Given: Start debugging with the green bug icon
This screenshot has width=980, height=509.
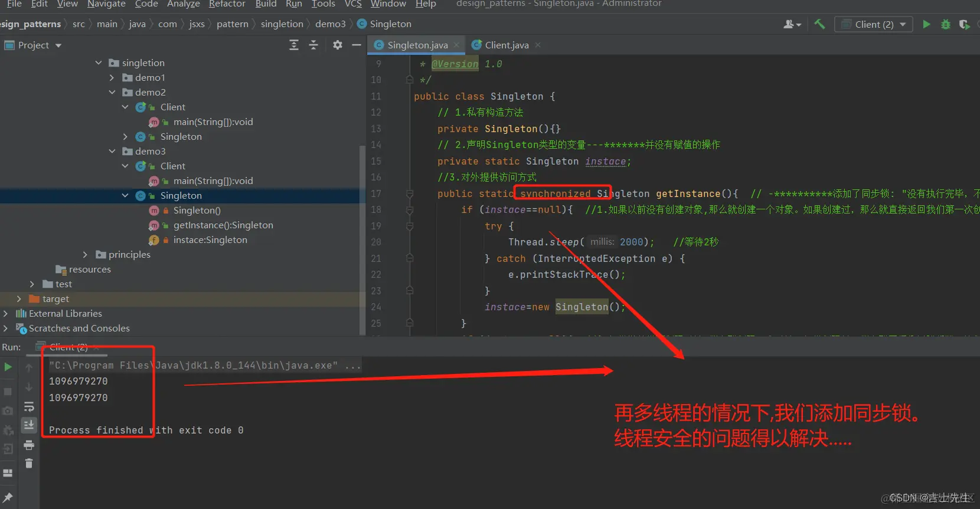Looking at the screenshot, I should coord(946,24).
